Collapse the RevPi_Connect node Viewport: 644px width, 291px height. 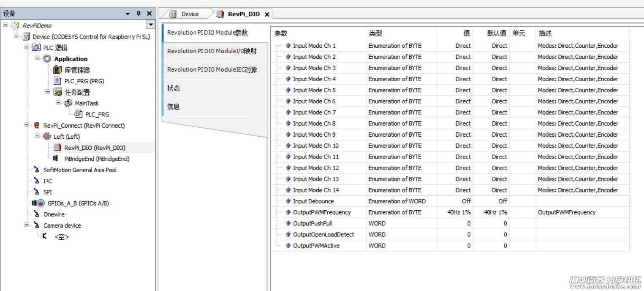(27, 125)
